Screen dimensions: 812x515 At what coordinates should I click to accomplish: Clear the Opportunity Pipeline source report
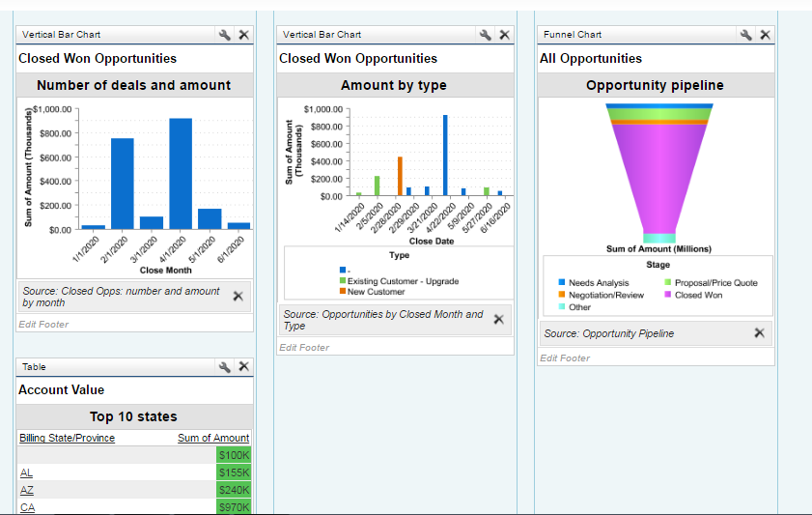[759, 333]
